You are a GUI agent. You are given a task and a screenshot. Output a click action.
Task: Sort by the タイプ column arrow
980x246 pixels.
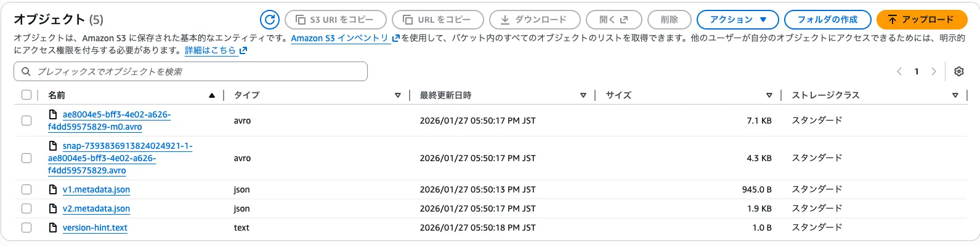point(398,95)
